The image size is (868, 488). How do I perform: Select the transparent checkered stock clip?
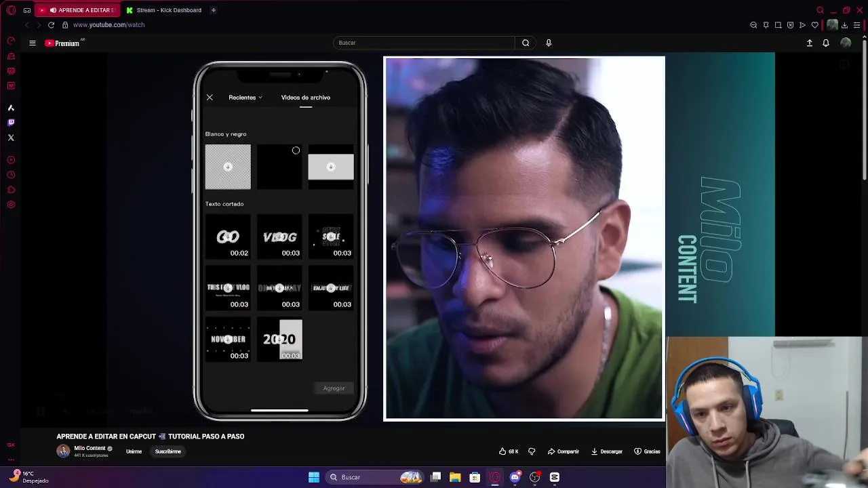[228, 167]
